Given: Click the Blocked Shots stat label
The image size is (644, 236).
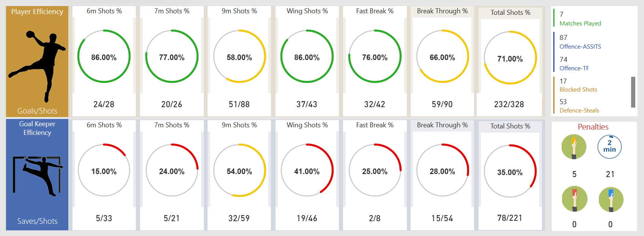Looking at the screenshot, I should 578,90.
